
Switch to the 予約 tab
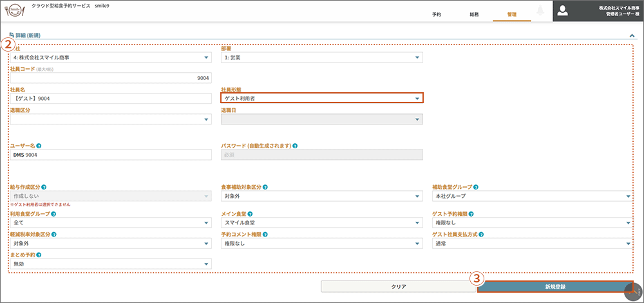(x=437, y=14)
